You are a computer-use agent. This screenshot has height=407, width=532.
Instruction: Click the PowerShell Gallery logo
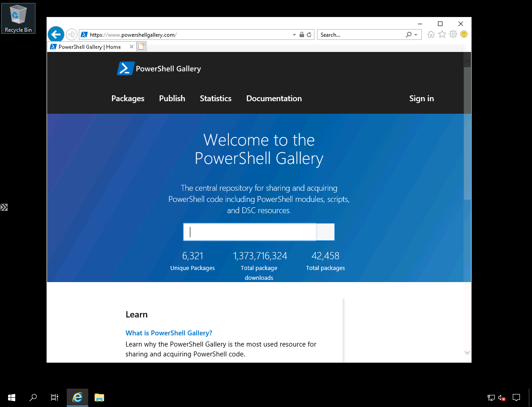(x=159, y=69)
